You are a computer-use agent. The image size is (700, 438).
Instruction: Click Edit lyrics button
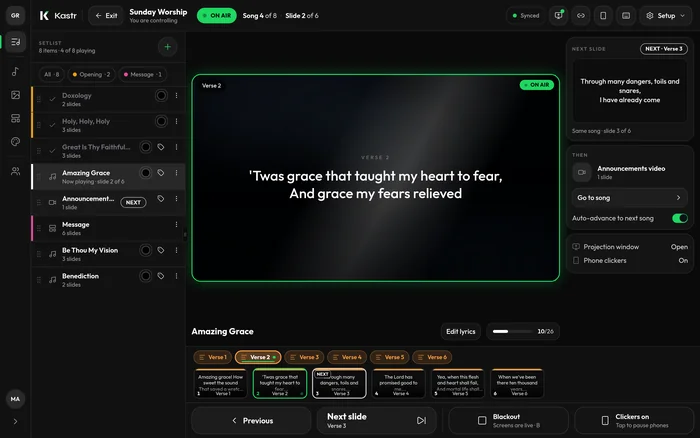(461, 332)
